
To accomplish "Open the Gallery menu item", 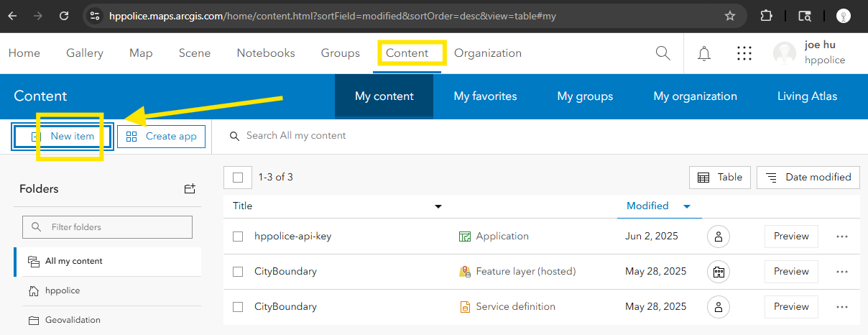I will (x=85, y=53).
